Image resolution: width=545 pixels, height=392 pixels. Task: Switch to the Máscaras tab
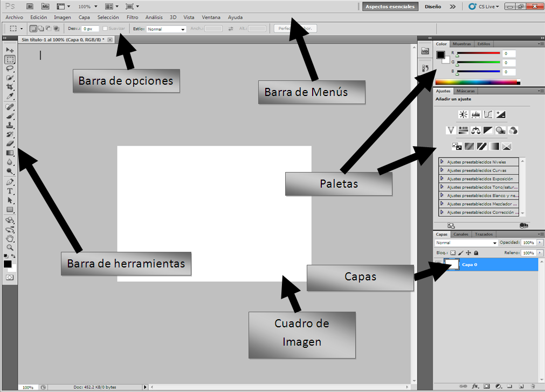tap(465, 91)
